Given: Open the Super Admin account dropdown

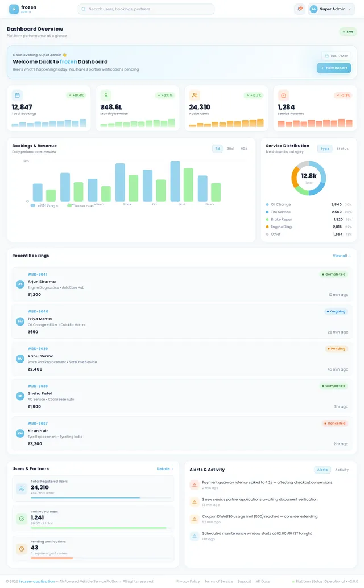Looking at the screenshot, I should click(x=332, y=9).
